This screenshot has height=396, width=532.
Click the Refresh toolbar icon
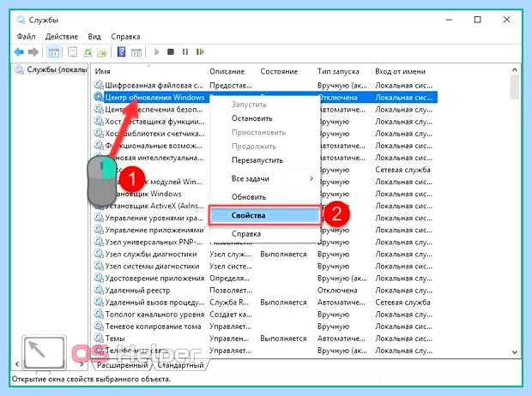(88, 52)
